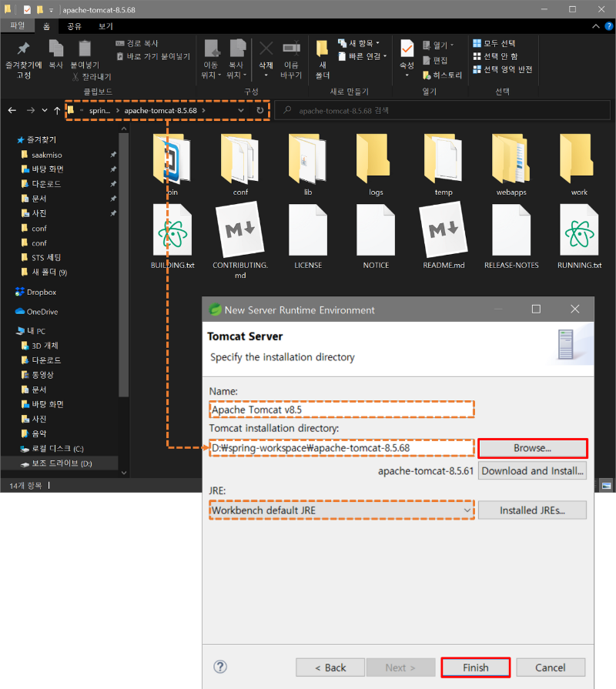Viewport: 616px width, 689px height.
Task: Open the recent locations dropdown arrow
Action: coord(45,110)
